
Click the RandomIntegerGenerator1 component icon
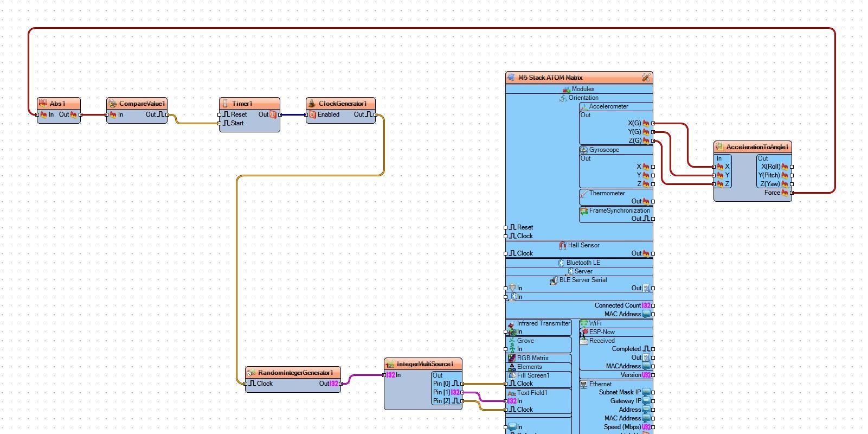point(251,372)
